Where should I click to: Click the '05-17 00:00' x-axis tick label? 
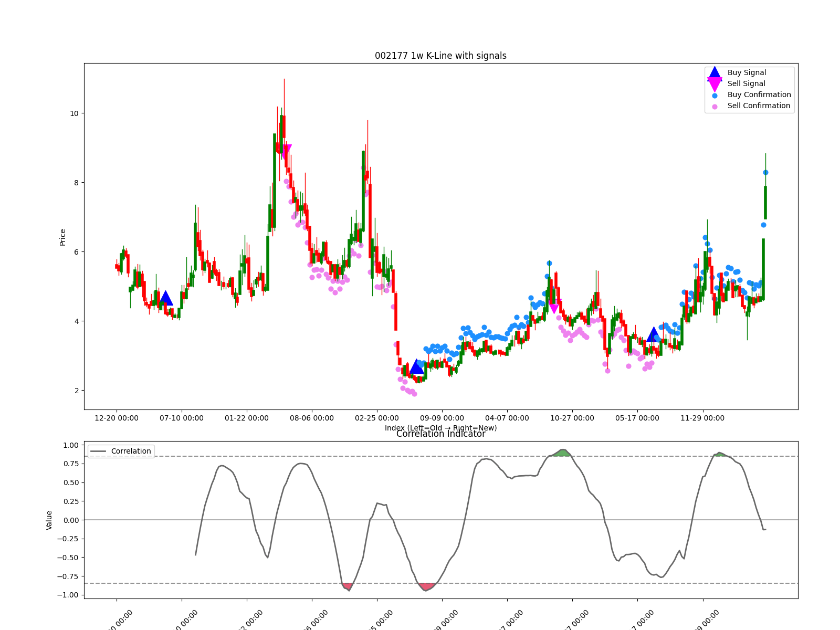pyautogui.click(x=637, y=418)
